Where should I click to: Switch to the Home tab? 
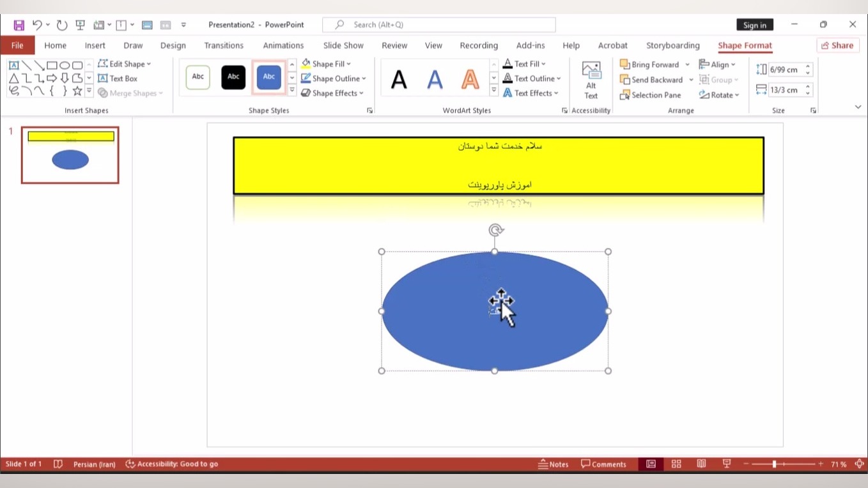tap(56, 45)
